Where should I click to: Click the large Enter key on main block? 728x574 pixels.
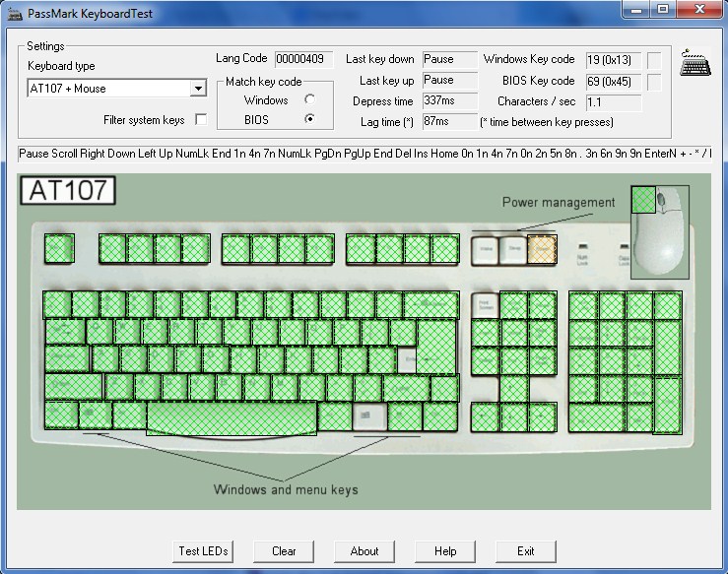pyautogui.click(x=436, y=347)
